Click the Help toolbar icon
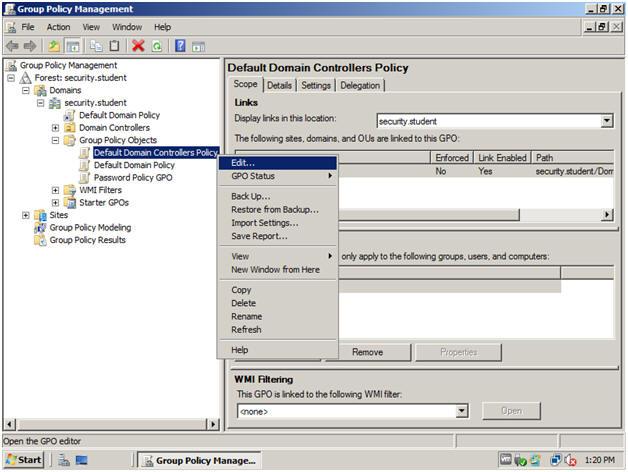This screenshot has width=628, height=472. (x=180, y=46)
